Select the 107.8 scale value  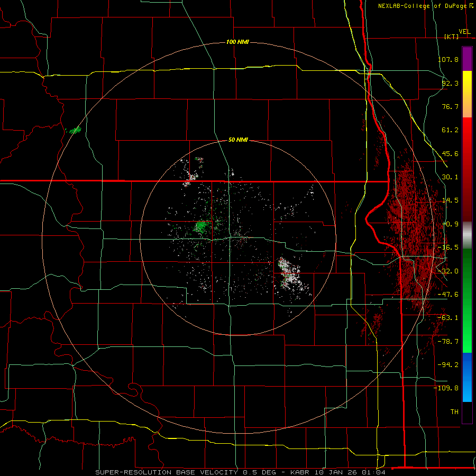pyautogui.click(x=448, y=59)
